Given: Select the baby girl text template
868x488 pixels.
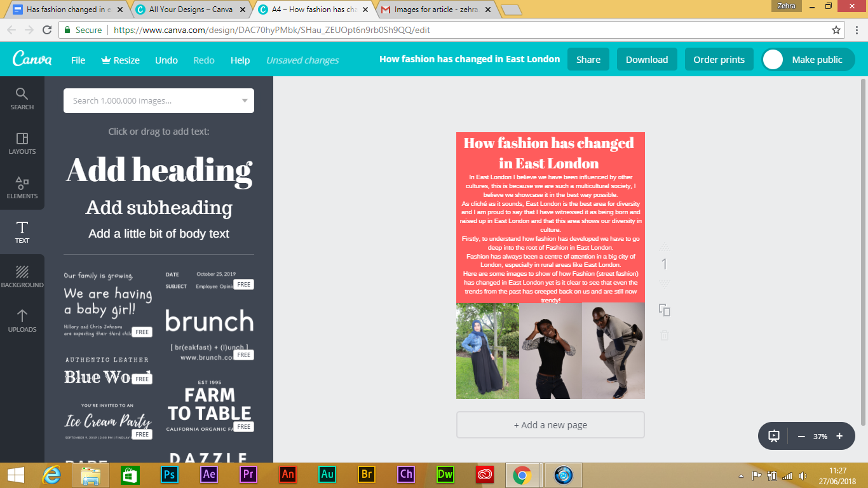Looking at the screenshot, I should pos(108,303).
